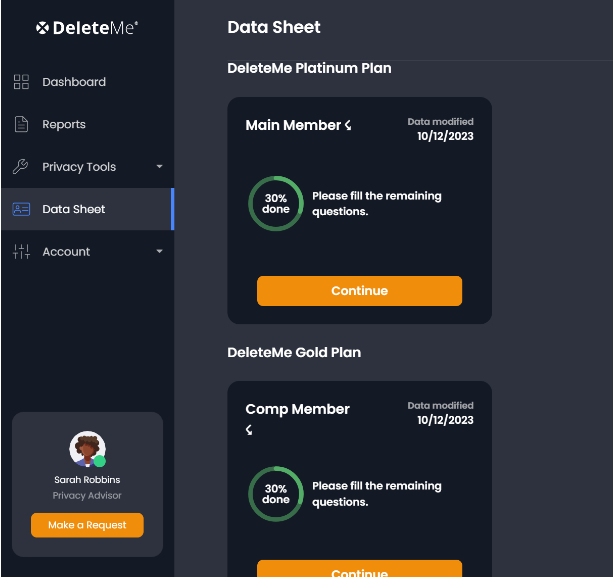Expand the Privacy Tools dropdown arrow
This screenshot has height=580, width=616.
[159, 167]
